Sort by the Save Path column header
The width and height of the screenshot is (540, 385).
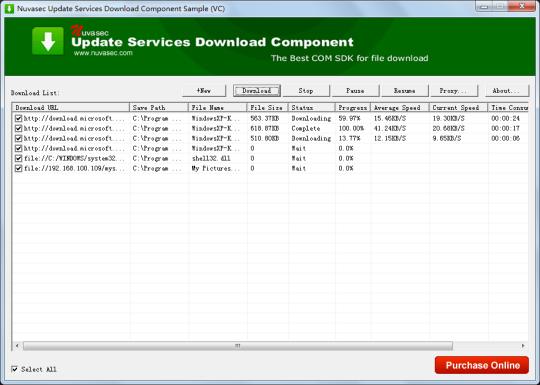point(159,108)
